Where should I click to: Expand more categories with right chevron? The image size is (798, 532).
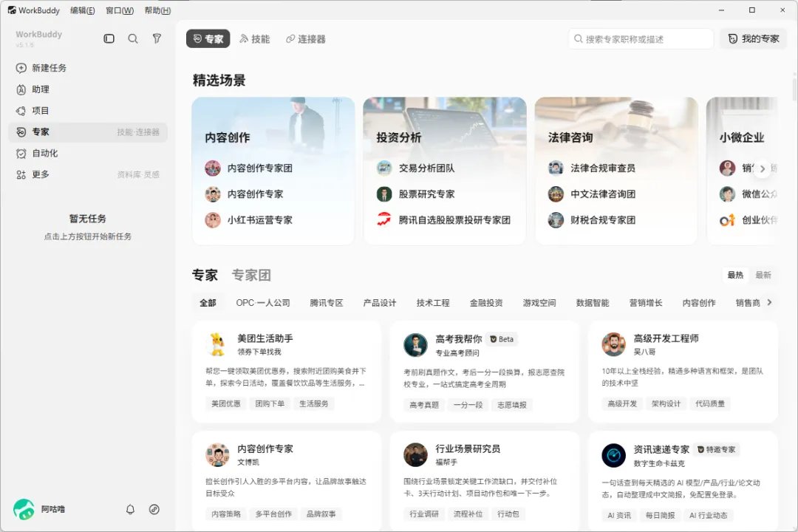tap(769, 302)
